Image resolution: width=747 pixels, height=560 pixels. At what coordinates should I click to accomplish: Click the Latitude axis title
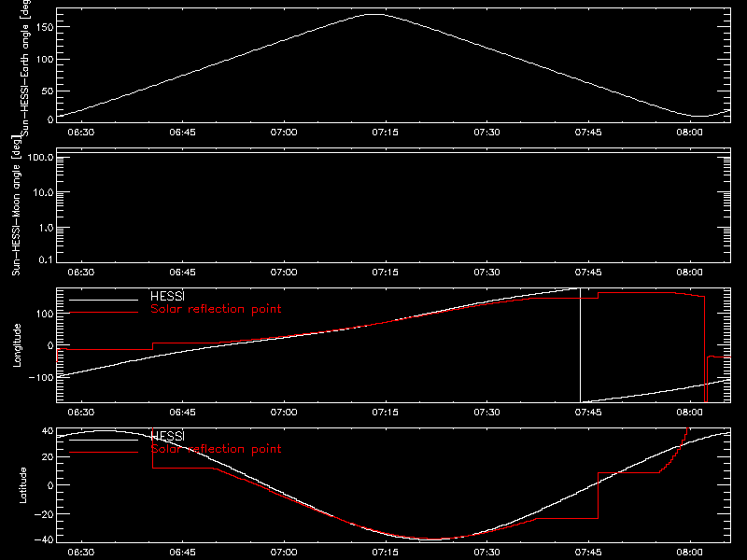[x=22, y=485]
